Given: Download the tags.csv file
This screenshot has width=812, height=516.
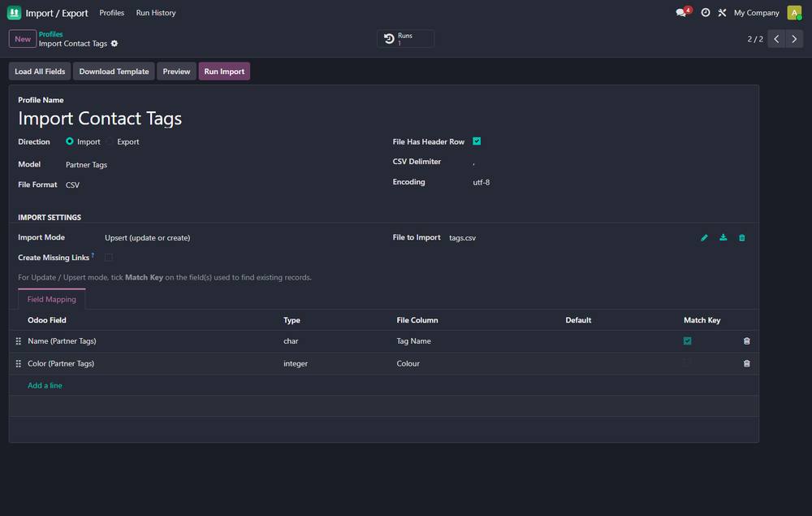Looking at the screenshot, I should (x=723, y=238).
